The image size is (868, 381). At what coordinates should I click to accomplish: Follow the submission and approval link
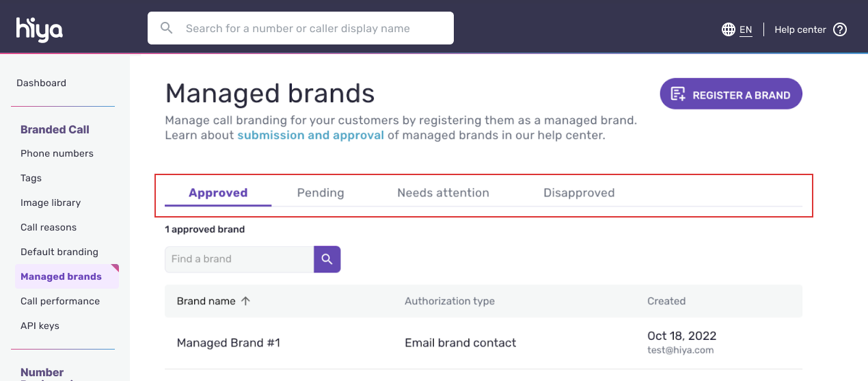click(310, 135)
